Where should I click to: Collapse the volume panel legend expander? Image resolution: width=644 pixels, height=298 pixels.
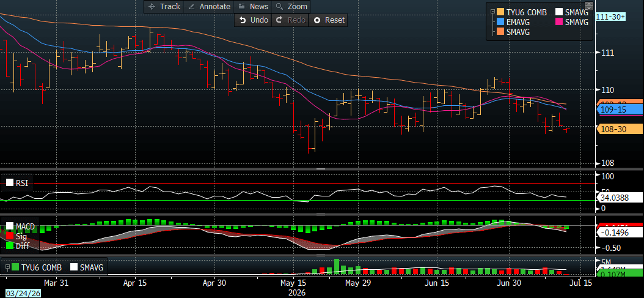6,267
